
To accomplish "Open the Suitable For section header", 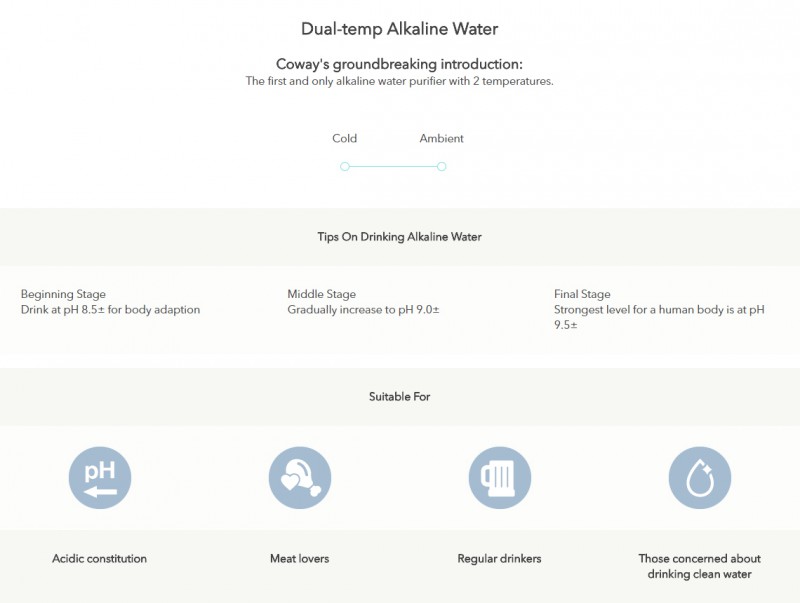I will tap(399, 396).
